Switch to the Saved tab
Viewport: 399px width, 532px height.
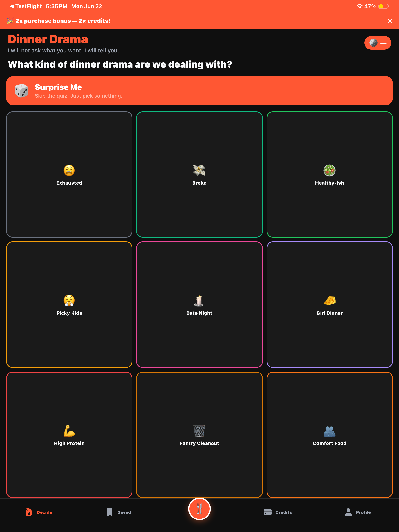[x=119, y=512]
